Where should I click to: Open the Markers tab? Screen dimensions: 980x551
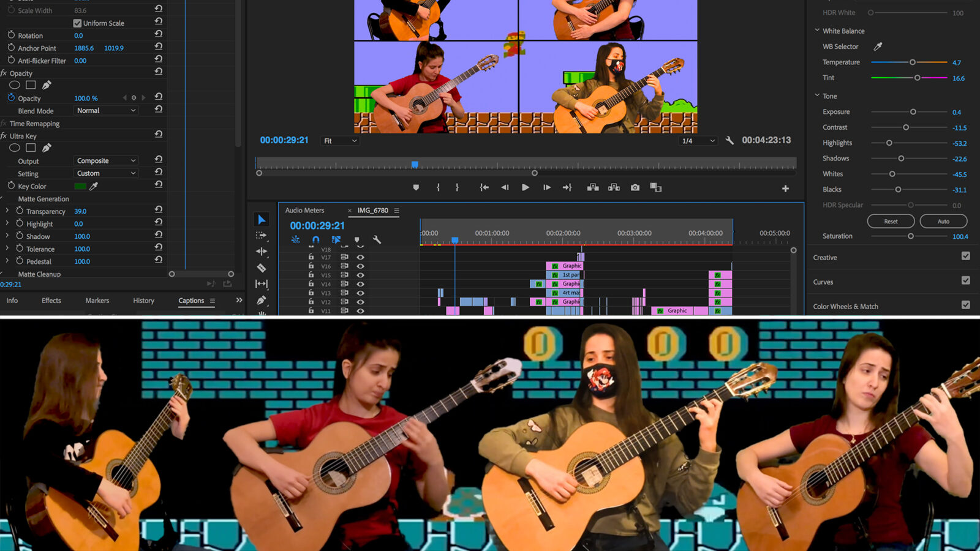pyautogui.click(x=97, y=301)
